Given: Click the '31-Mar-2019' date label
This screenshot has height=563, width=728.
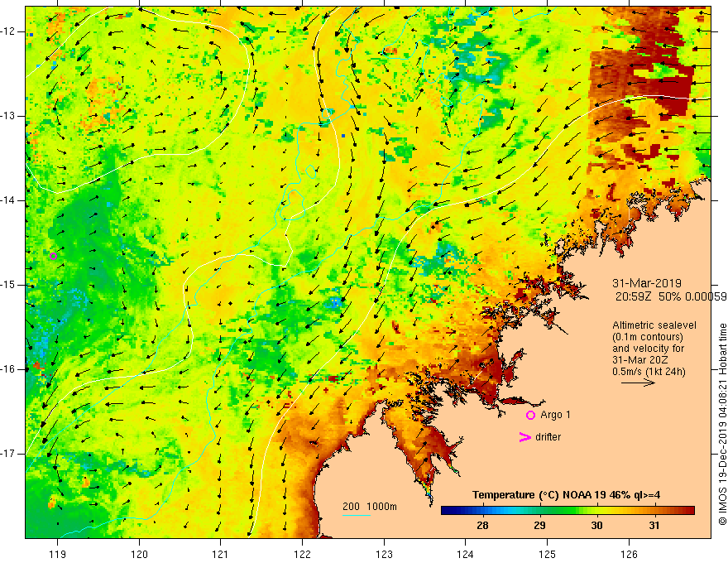Looking at the screenshot, I should point(647,283).
